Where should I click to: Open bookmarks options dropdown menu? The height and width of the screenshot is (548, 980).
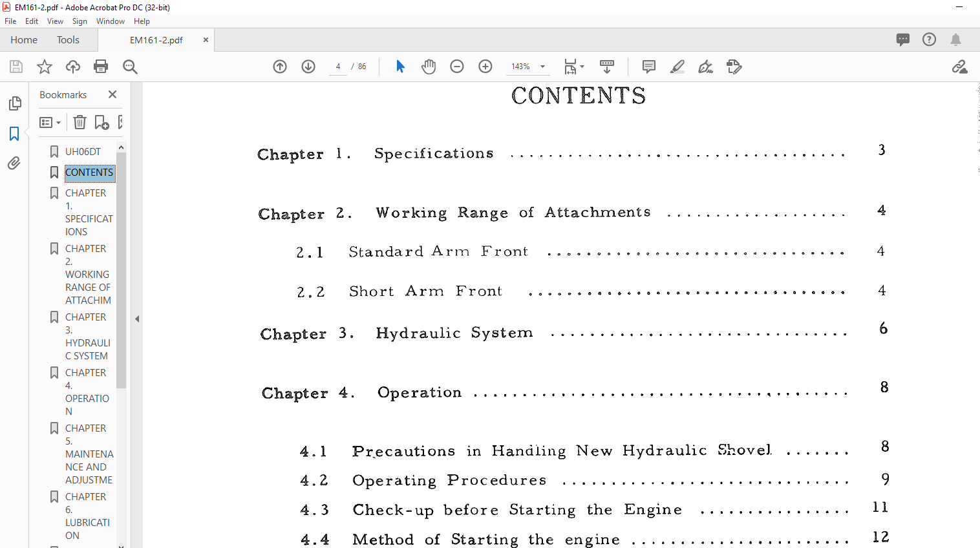[x=50, y=122]
